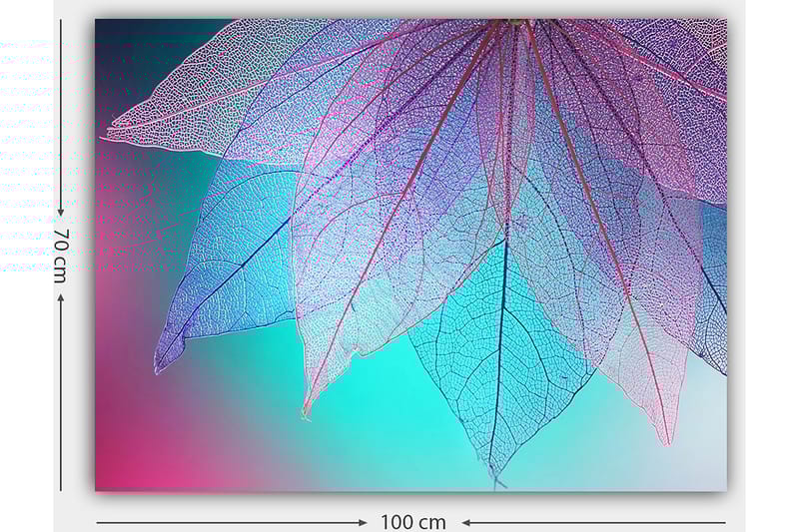Select the 70 cm height label
Image resolution: width=799 pixels, height=532 pixels.
pos(60,255)
